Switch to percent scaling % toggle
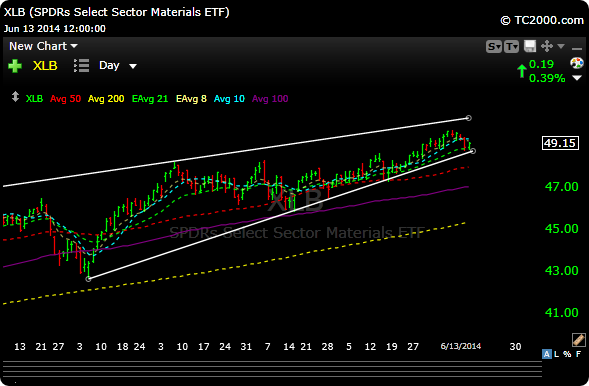Viewport: 589px width, 386px height. (567, 354)
